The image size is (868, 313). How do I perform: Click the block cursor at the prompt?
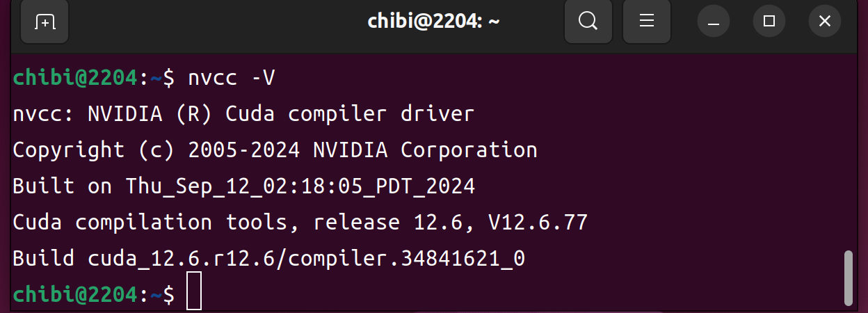194,291
